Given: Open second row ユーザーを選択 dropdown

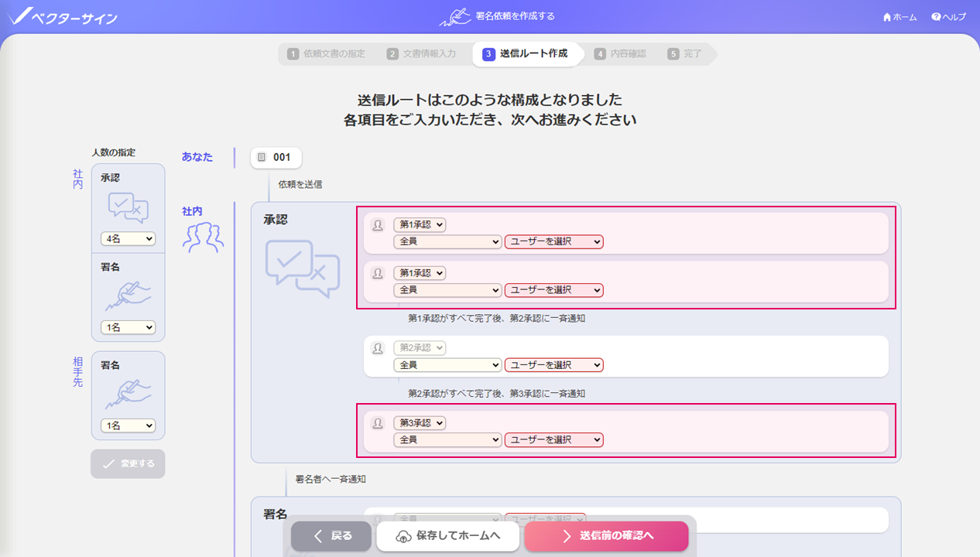Looking at the screenshot, I should (553, 290).
